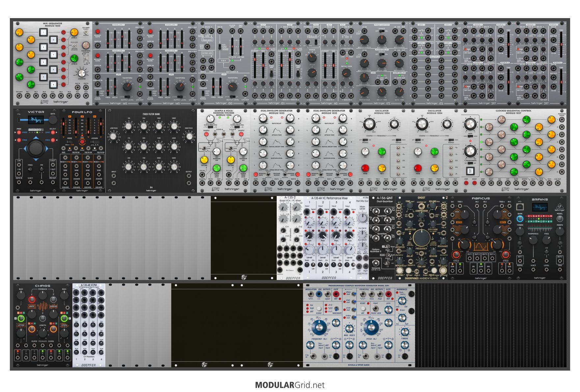Image resolution: width=580 pixels, height=392 pixels.
Task: Click the Abacus OUT 1 jack
Action: coord(469,258)
